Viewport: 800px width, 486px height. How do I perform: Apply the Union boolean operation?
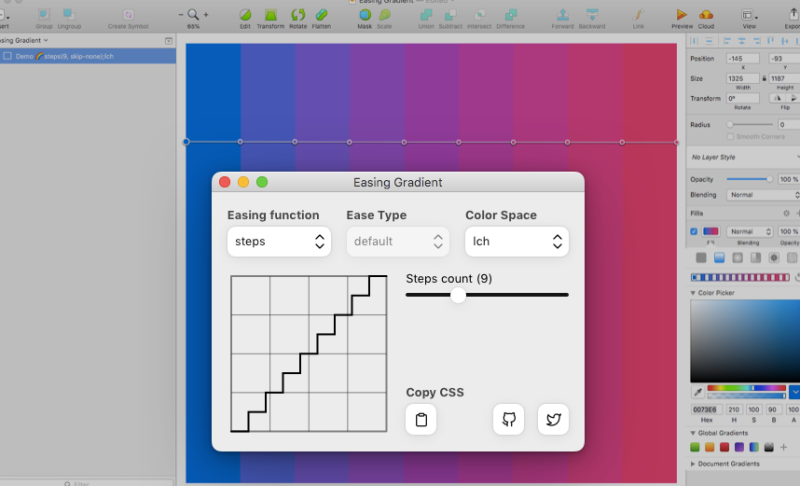pyautogui.click(x=426, y=15)
